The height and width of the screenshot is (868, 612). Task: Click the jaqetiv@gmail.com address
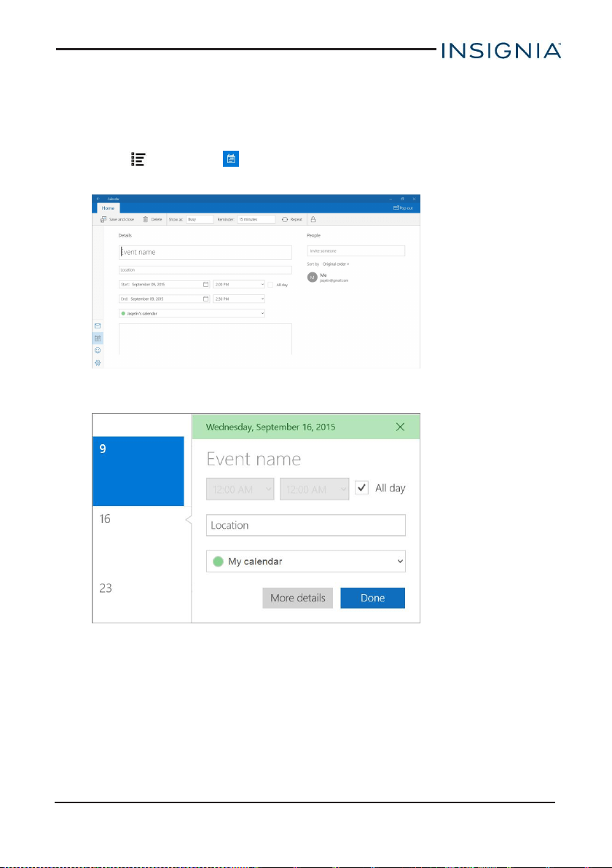click(334, 280)
